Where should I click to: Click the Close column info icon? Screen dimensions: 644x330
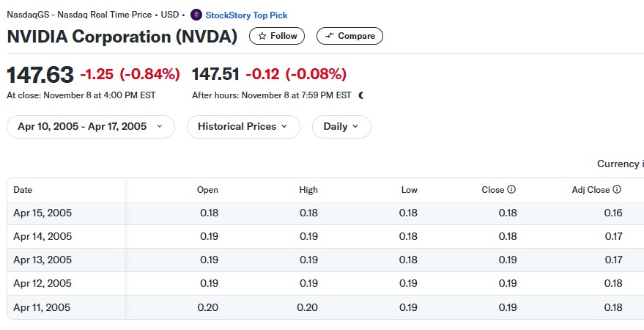click(x=511, y=189)
